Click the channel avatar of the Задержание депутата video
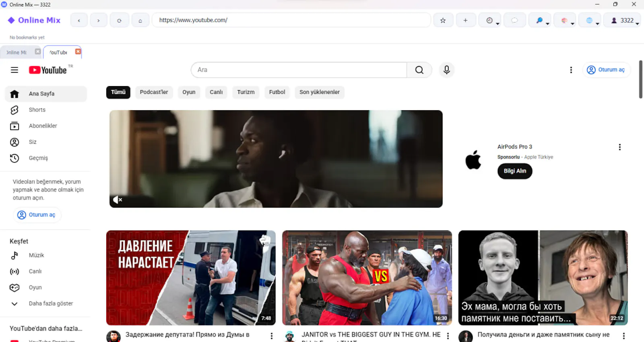 click(114, 337)
